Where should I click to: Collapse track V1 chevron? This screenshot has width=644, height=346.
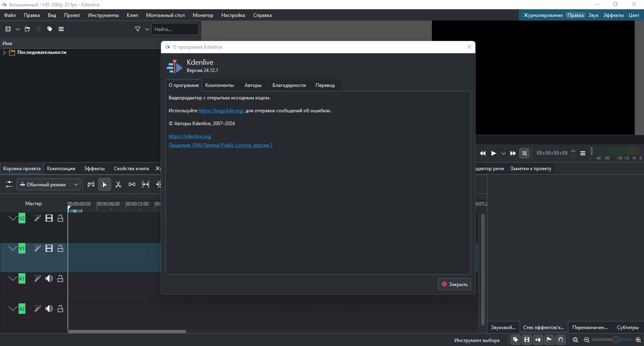click(13, 248)
